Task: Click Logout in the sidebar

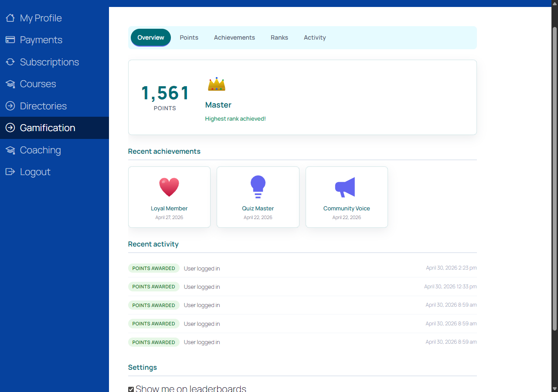Action: 54,172
